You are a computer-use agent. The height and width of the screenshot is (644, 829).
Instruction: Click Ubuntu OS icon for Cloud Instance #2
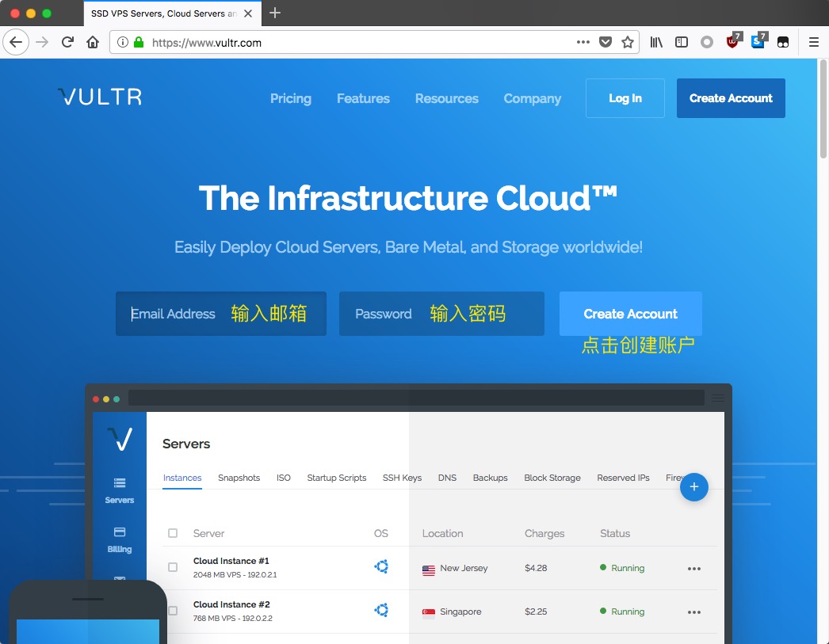(x=381, y=610)
